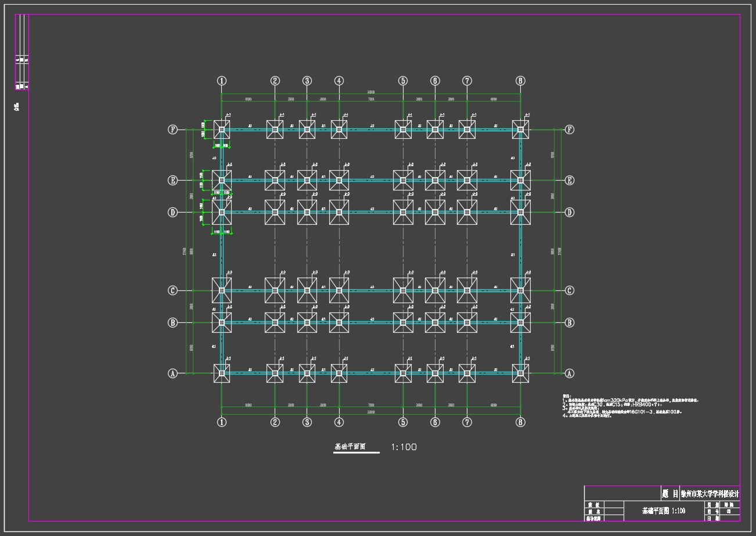Click axis bubble 5 below the plan
The height and width of the screenshot is (536, 756).
point(403,422)
